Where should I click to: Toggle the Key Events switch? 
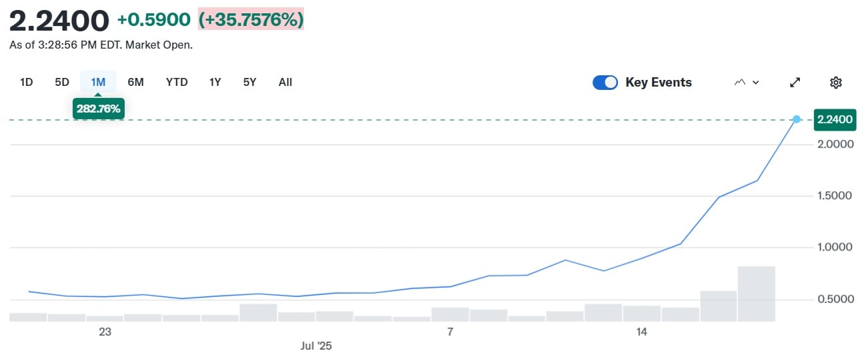point(605,83)
